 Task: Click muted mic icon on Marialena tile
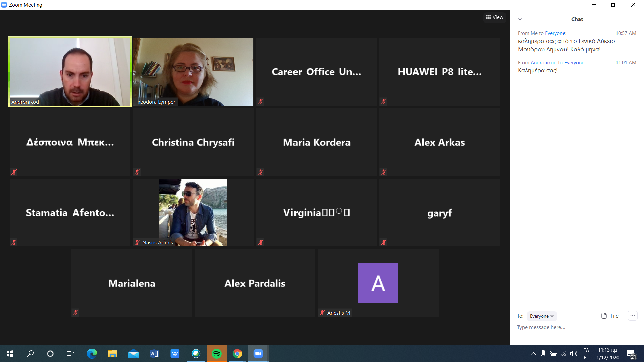coord(76,313)
